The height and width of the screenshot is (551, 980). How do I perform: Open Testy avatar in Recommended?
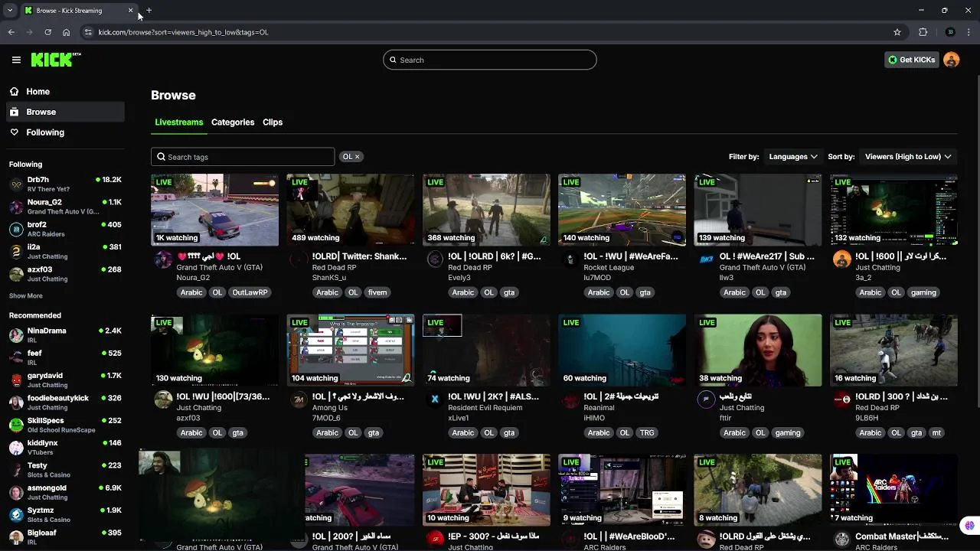point(16,470)
